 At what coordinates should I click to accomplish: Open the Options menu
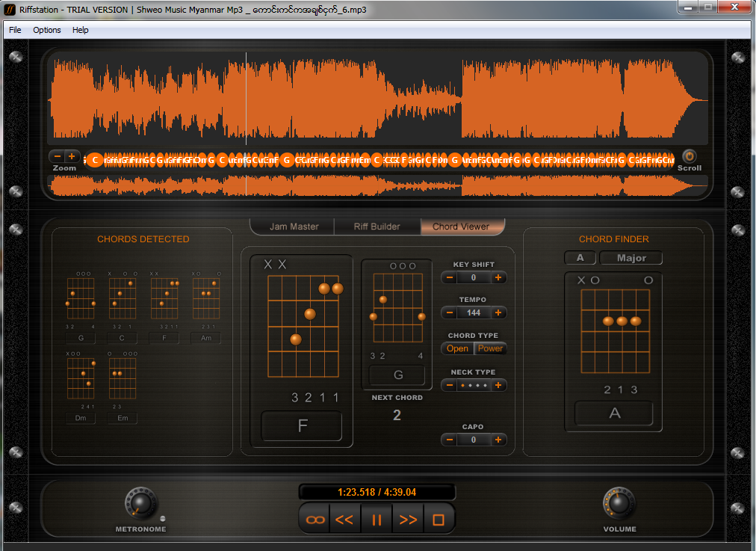tap(47, 30)
